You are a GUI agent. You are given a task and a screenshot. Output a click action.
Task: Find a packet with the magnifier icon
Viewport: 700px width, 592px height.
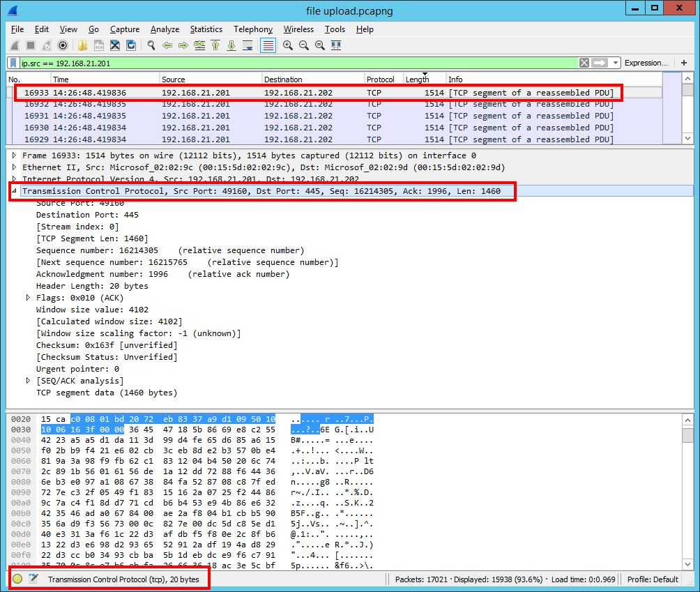(151, 45)
